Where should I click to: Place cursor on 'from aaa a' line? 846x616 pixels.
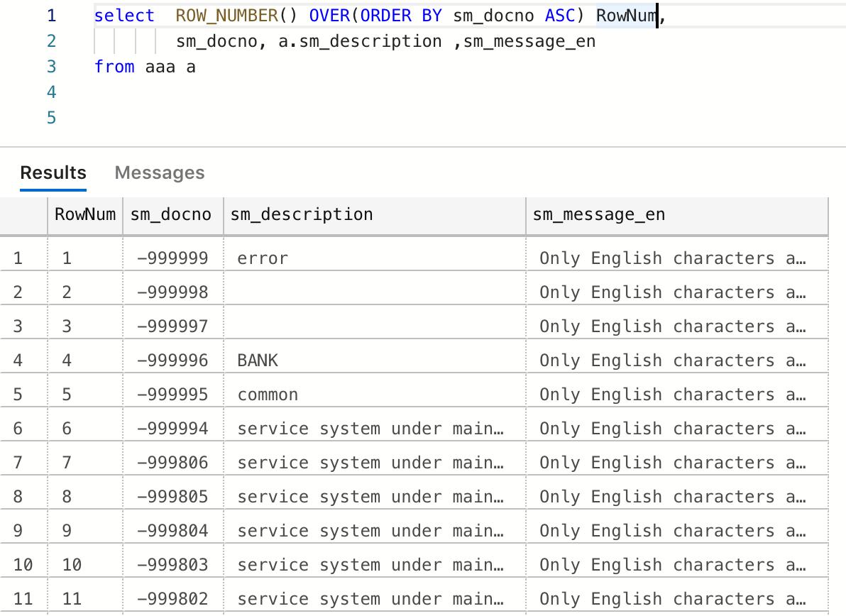pos(145,67)
